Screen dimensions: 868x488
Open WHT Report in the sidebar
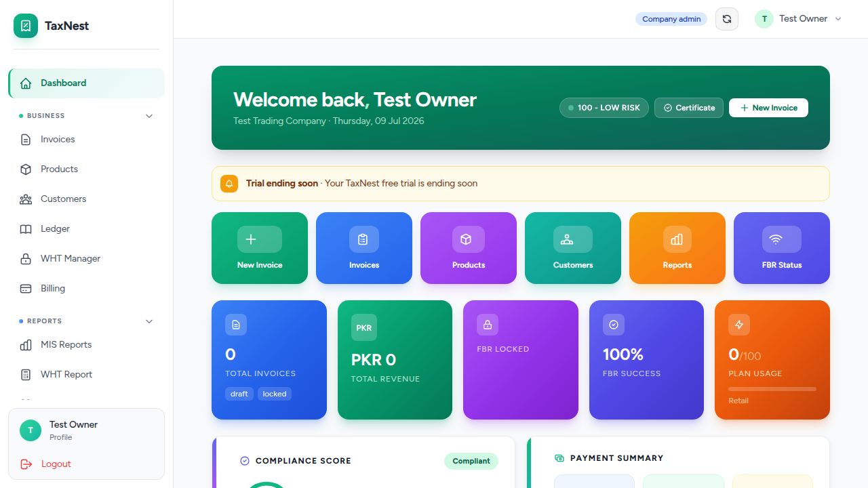pos(86,375)
